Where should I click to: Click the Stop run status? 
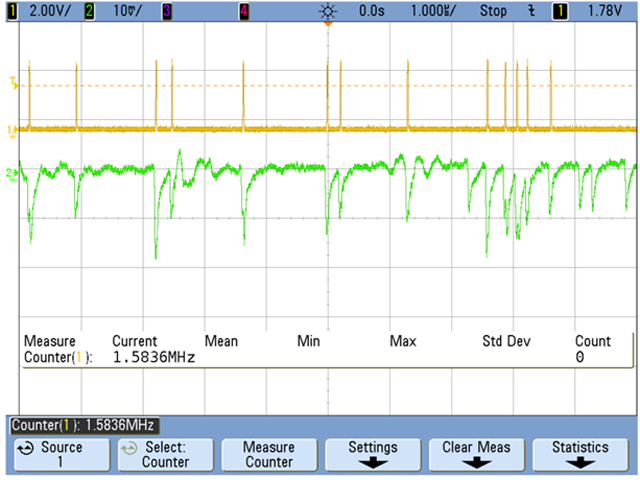pos(493,11)
